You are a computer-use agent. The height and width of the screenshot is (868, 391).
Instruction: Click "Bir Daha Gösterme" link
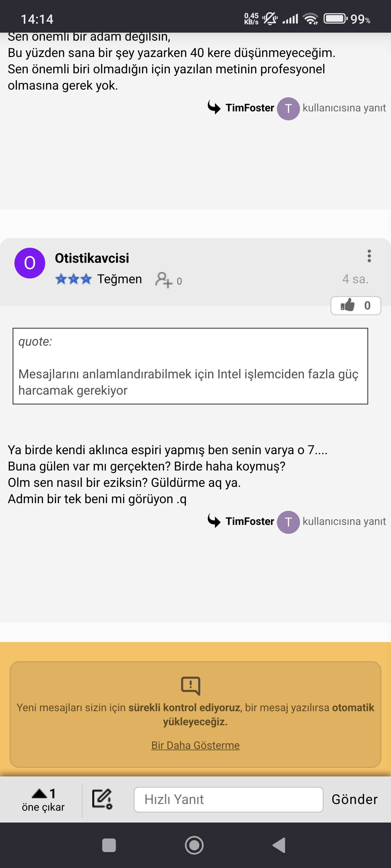(195, 745)
